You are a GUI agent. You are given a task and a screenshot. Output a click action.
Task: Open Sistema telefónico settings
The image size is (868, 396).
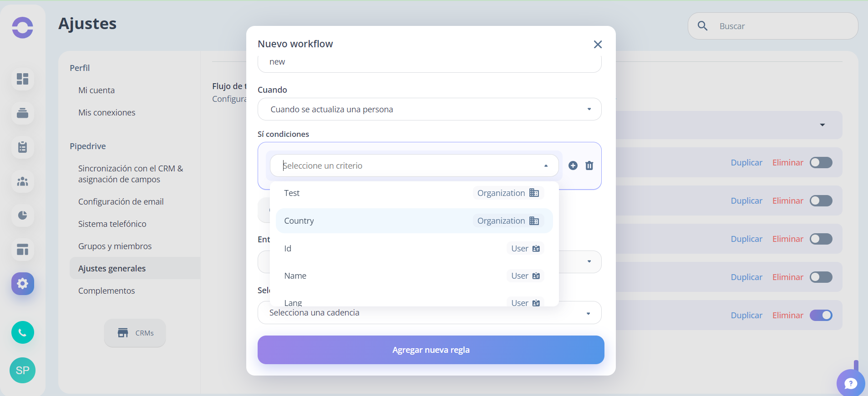(112, 224)
